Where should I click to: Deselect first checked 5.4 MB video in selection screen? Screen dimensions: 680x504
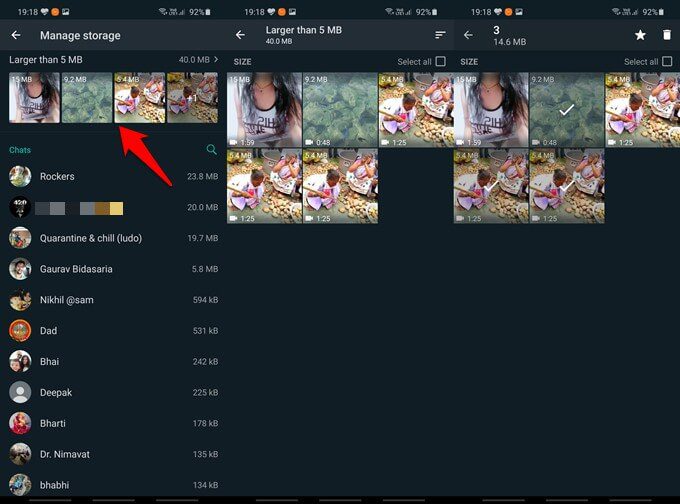[x=491, y=186]
